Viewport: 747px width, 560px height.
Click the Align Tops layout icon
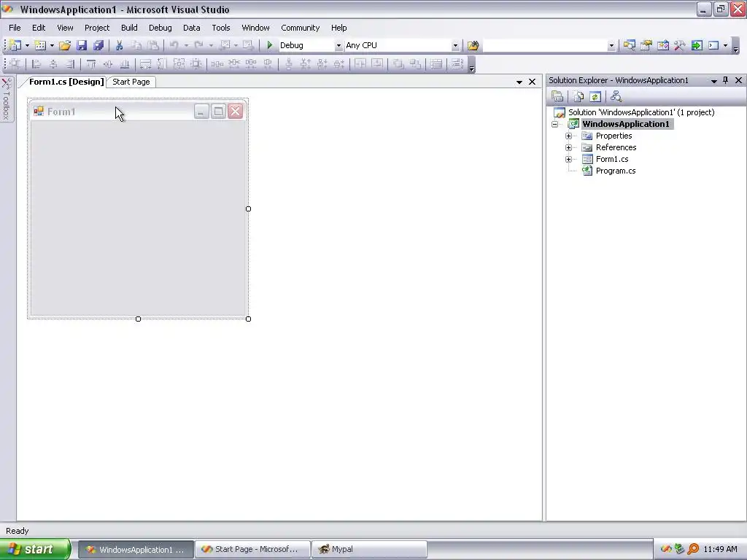click(x=90, y=64)
